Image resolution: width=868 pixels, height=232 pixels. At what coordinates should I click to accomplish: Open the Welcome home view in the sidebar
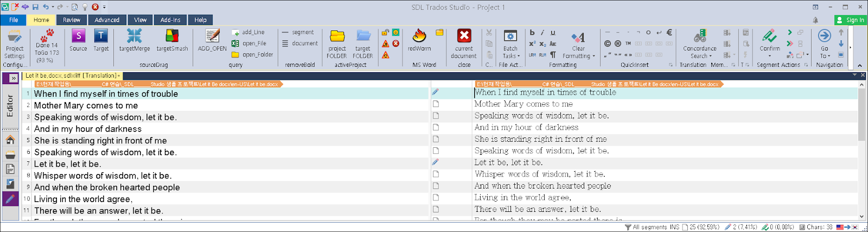[10, 140]
